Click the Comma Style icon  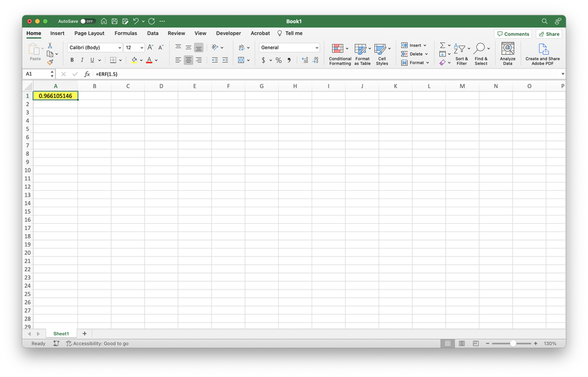click(289, 60)
